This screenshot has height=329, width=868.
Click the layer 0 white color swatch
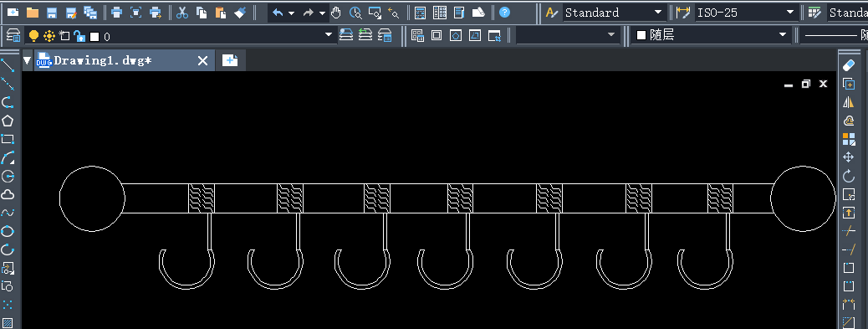pos(94,37)
